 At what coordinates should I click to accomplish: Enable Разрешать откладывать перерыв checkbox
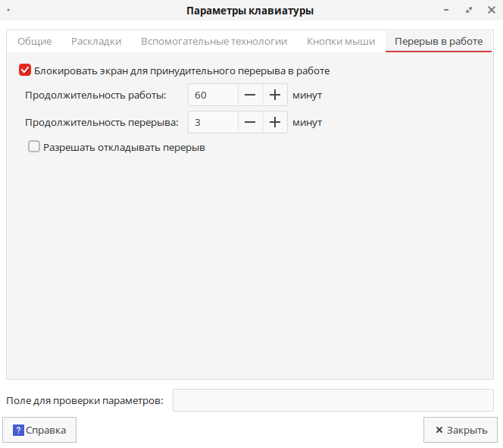click(x=34, y=147)
